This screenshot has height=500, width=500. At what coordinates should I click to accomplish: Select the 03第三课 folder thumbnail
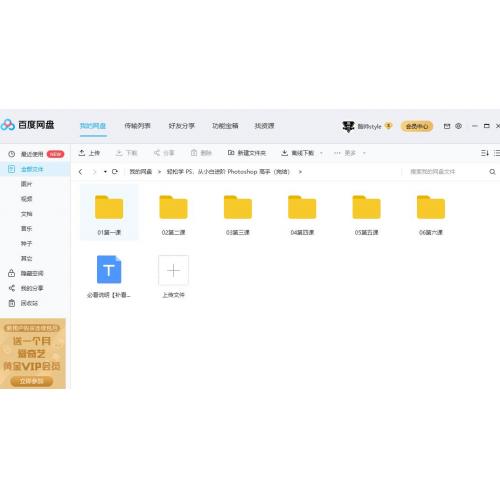coord(238,207)
